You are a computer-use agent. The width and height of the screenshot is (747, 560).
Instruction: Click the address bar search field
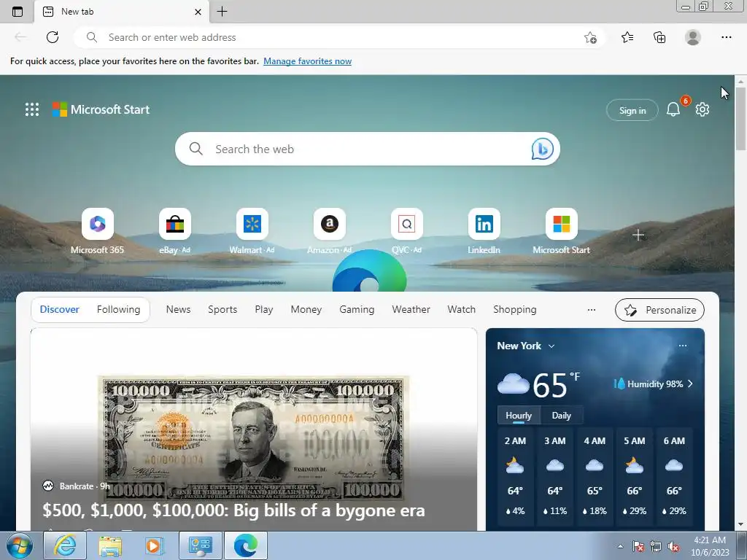coord(339,37)
